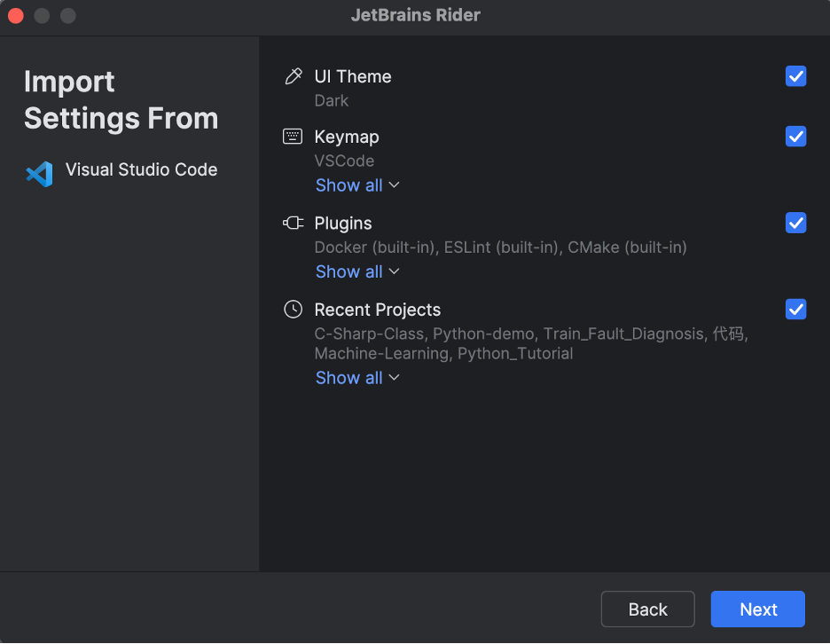This screenshot has height=644, width=830.
Task: Click the Recent Projects clock icon
Action: (294, 310)
